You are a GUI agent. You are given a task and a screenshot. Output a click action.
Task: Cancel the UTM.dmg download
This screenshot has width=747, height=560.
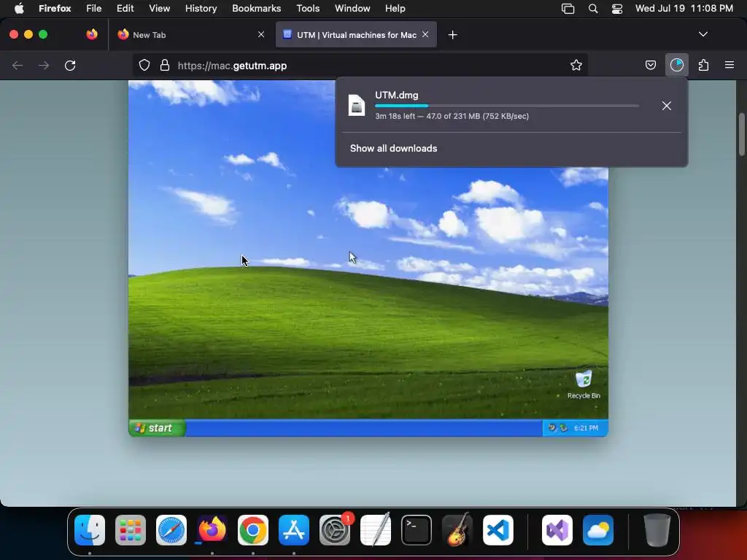click(x=667, y=106)
